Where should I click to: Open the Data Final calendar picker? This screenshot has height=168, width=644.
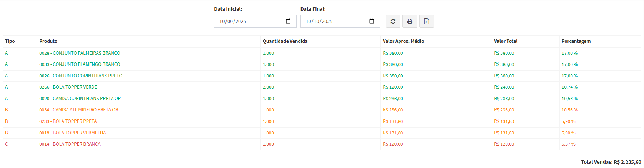click(372, 21)
